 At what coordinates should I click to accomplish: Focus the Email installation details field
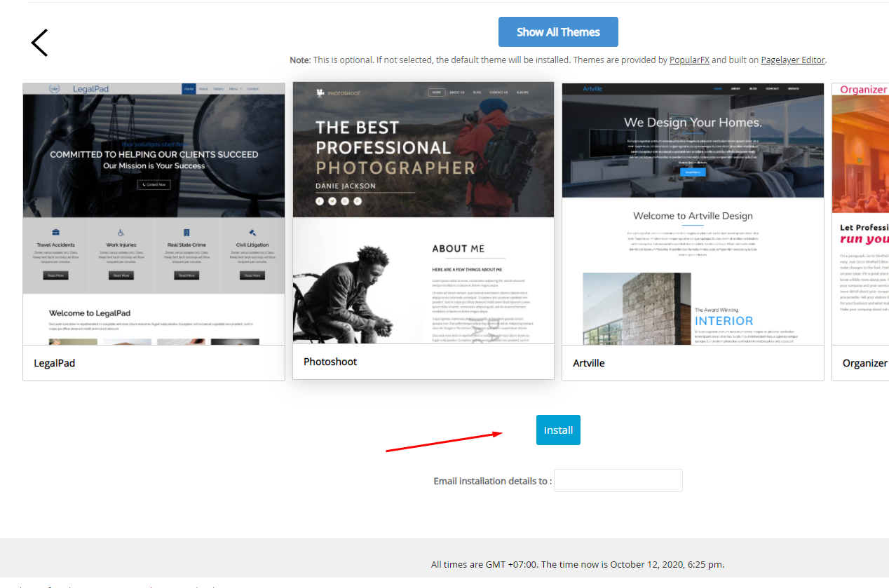[x=618, y=481]
